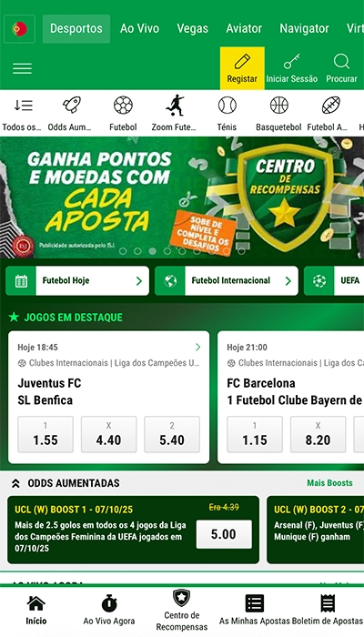
Task: Select the Basquetebol sport icon
Action: [x=279, y=105]
